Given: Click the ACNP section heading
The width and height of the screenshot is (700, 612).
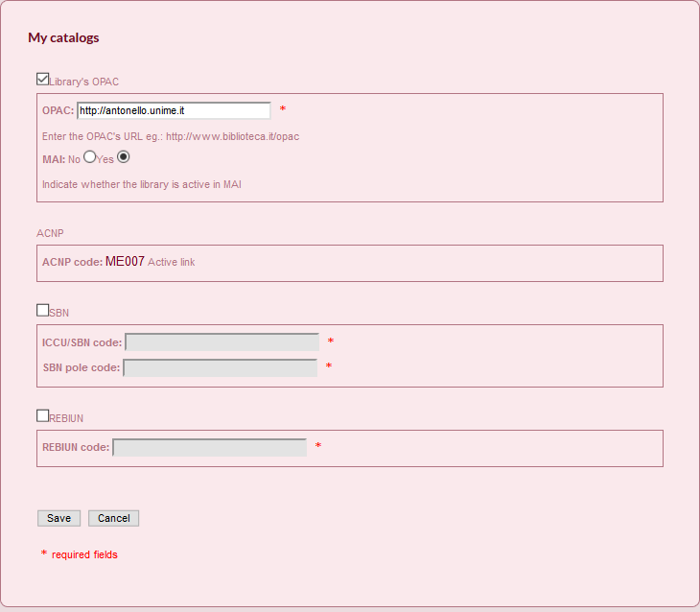Looking at the screenshot, I should coord(50,233).
